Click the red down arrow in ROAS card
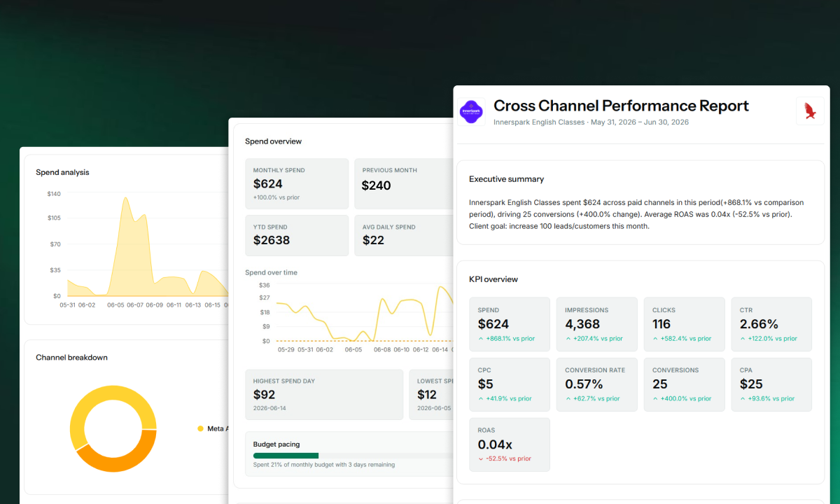This screenshot has width=840, height=504. (x=480, y=459)
